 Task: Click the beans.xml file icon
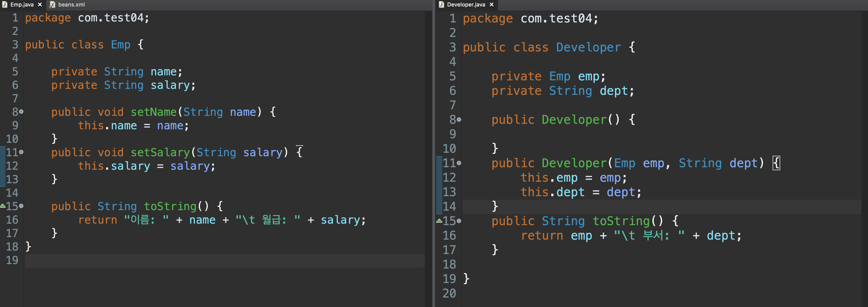52,4
